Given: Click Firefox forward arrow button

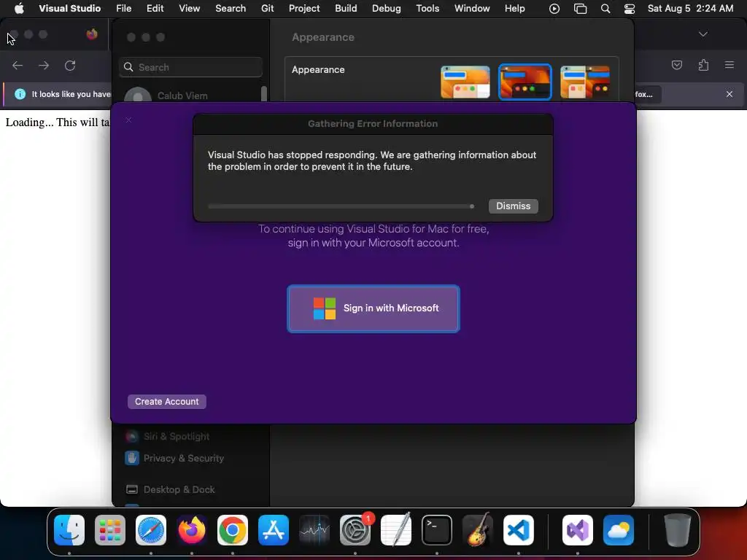Looking at the screenshot, I should [44, 65].
